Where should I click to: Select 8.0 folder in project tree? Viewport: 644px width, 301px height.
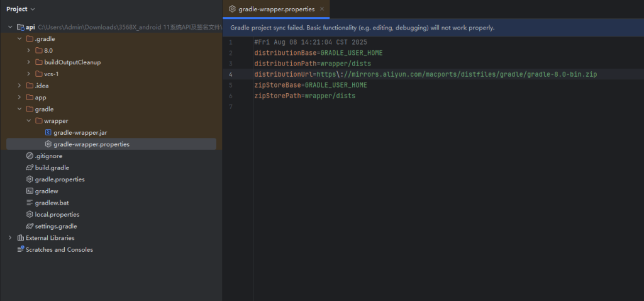(x=48, y=50)
